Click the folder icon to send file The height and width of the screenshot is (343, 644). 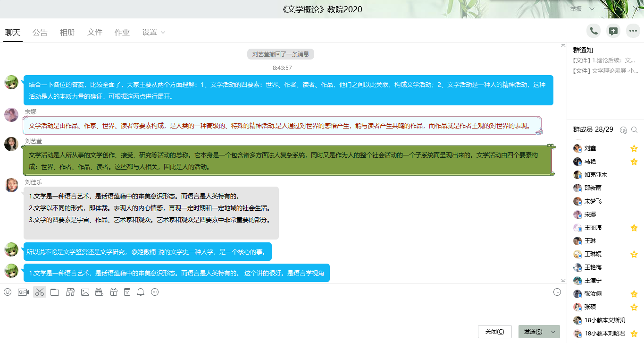pos(55,292)
